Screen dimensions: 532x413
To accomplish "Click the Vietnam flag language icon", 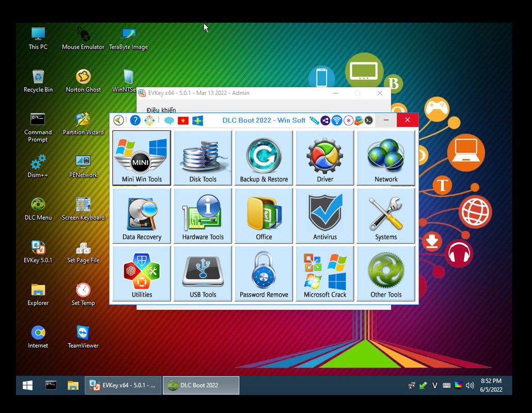I will tap(183, 120).
